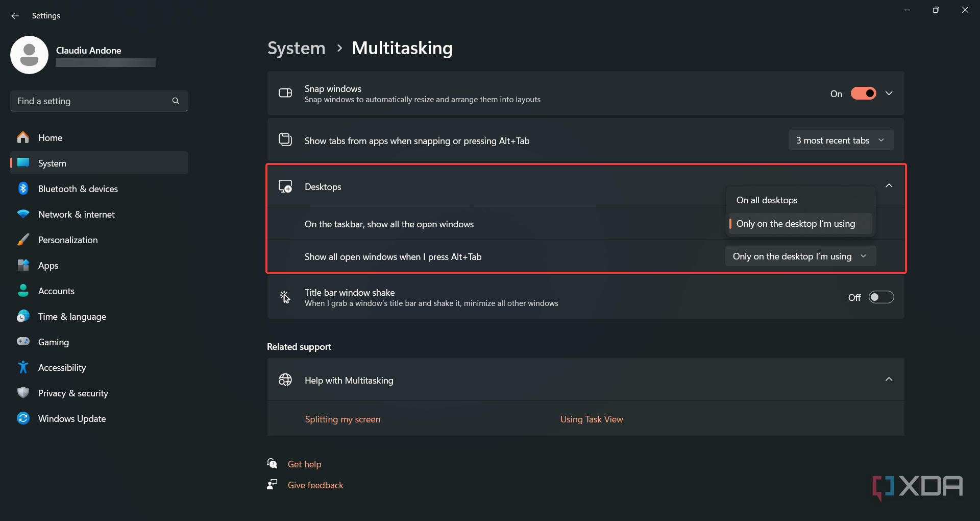Open Using Task View link
The height and width of the screenshot is (521, 980).
click(592, 419)
